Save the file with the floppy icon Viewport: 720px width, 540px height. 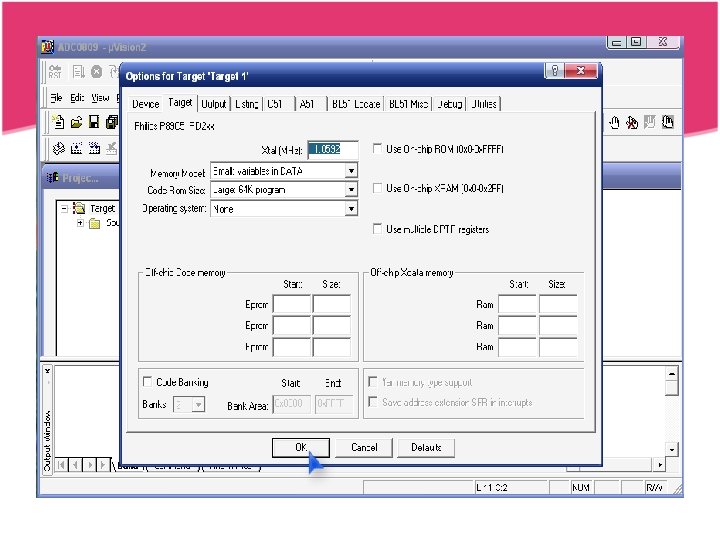tap(94, 122)
